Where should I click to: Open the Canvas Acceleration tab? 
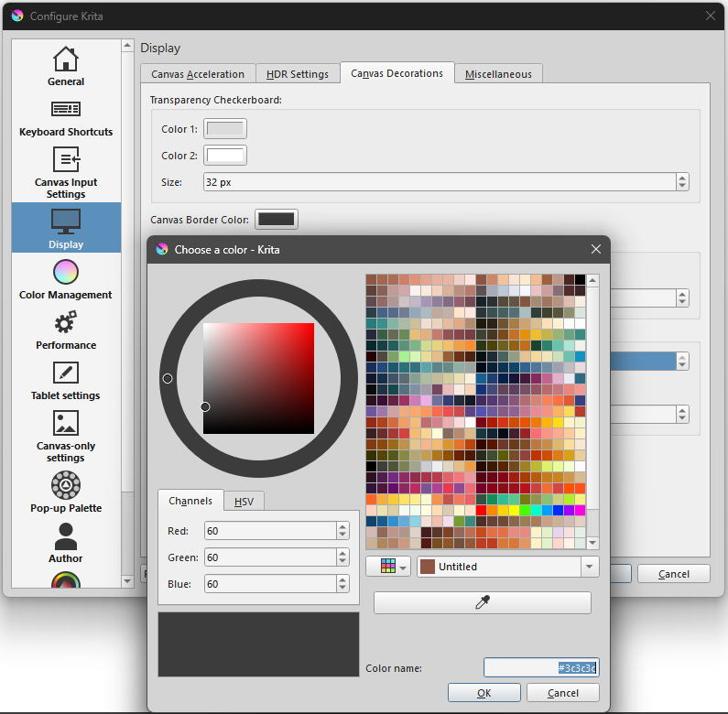[198, 74]
